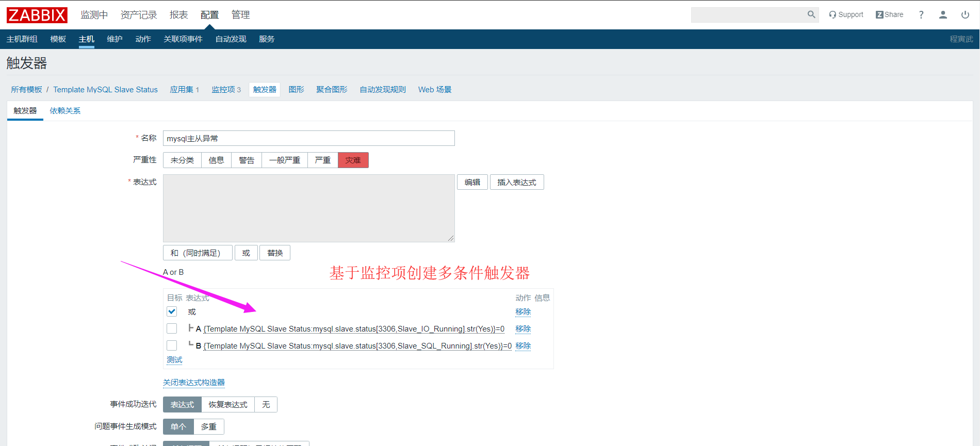The height and width of the screenshot is (446, 980).
Task: Go to 自动发现 submenu
Action: coord(231,39)
